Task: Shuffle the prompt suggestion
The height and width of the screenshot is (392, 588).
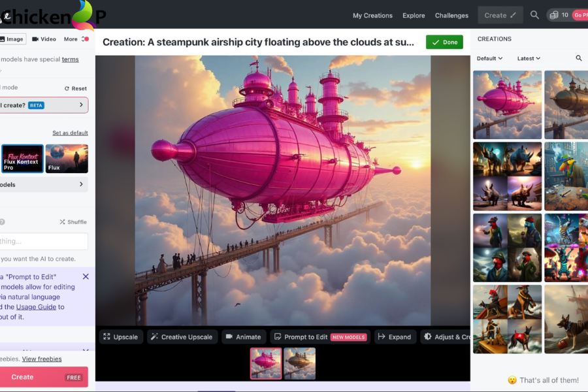Action: 73,221
